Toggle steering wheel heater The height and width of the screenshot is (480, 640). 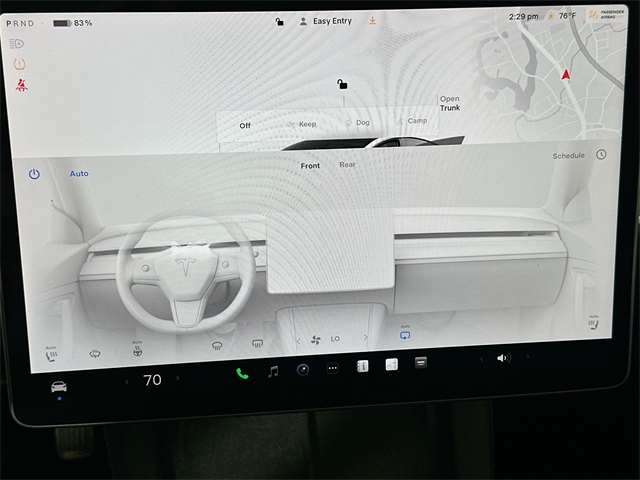138,349
